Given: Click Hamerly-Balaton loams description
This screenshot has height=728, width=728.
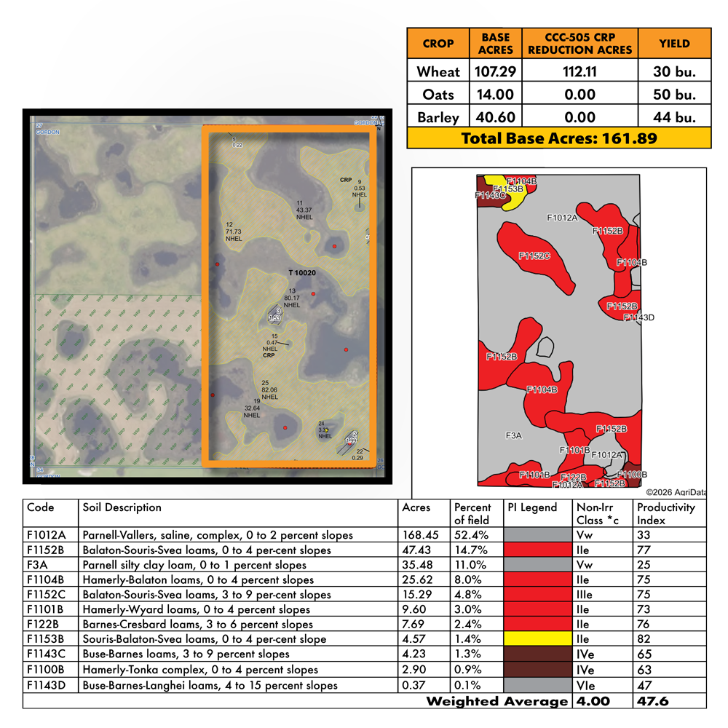Looking at the screenshot, I should click(198, 580).
